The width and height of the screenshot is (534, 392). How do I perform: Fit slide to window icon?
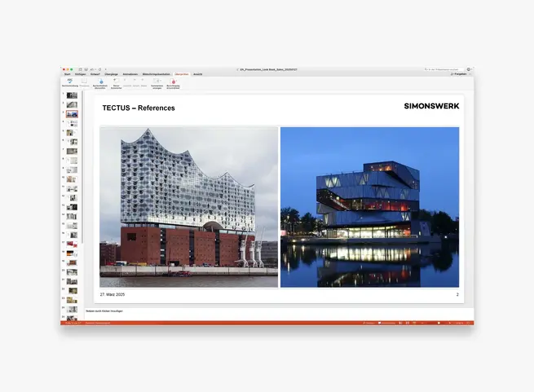point(468,323)
